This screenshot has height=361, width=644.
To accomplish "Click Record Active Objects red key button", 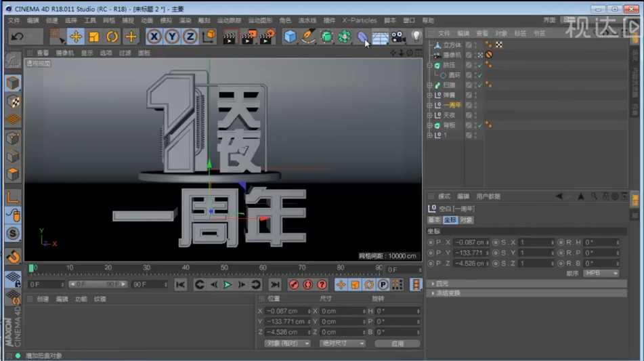I will tap(294, 284).
